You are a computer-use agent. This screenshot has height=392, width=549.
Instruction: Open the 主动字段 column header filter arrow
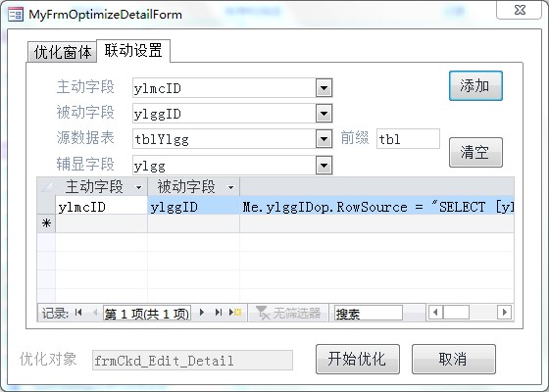coord(138,187)
